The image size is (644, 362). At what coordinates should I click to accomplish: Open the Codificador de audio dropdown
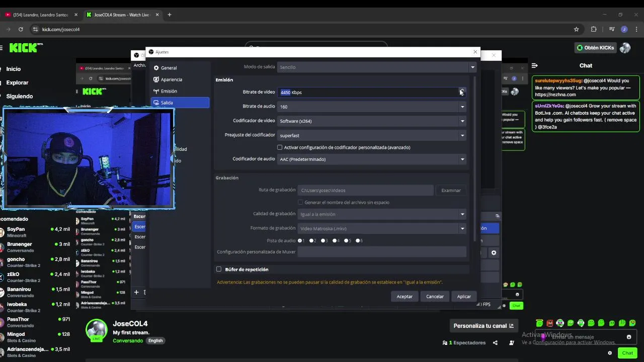click(372, 159)
